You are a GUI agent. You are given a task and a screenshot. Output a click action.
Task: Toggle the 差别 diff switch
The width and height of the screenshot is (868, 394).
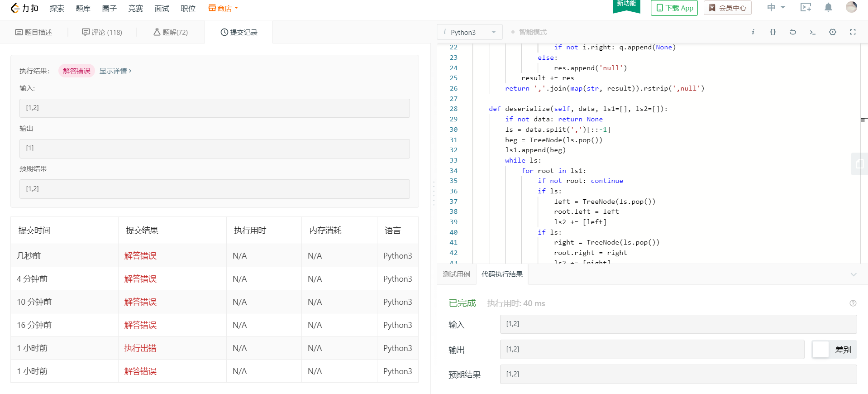[834, 350]
